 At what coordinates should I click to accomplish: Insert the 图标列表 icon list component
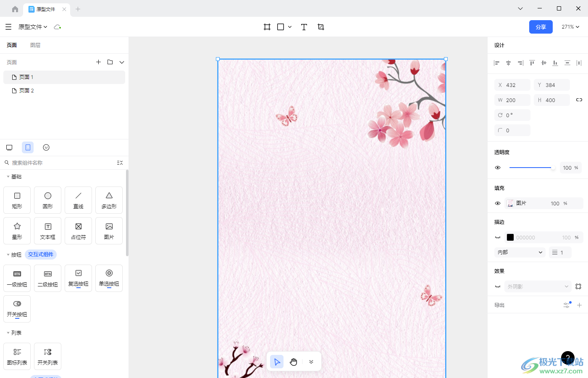tap(17, 357)
